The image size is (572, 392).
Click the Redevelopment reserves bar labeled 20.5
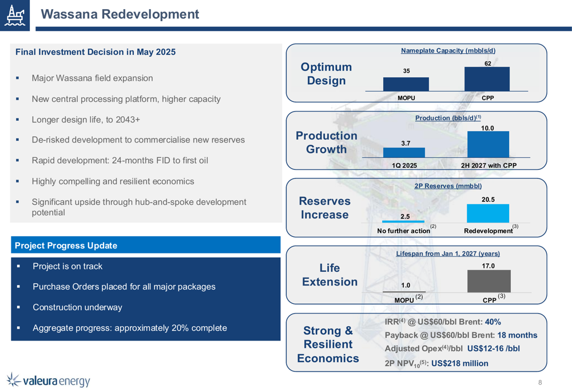[x=488, y=213]
